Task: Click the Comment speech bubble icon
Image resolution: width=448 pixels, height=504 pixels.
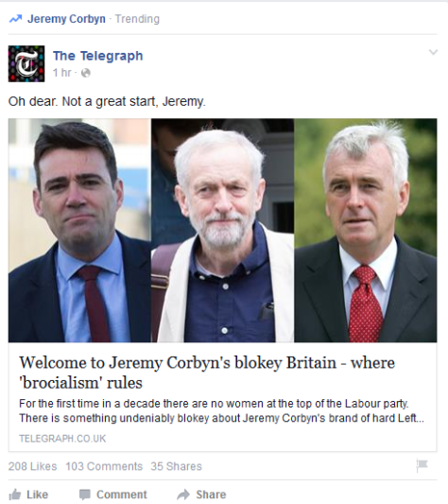Action: pos(85,495)
